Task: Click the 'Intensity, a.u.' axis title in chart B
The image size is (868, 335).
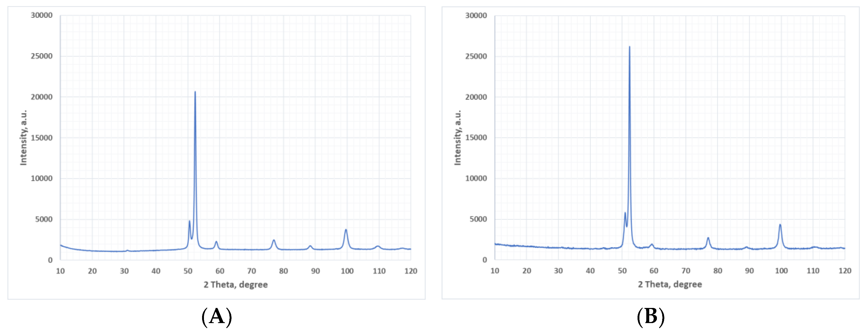Action: 457,137
